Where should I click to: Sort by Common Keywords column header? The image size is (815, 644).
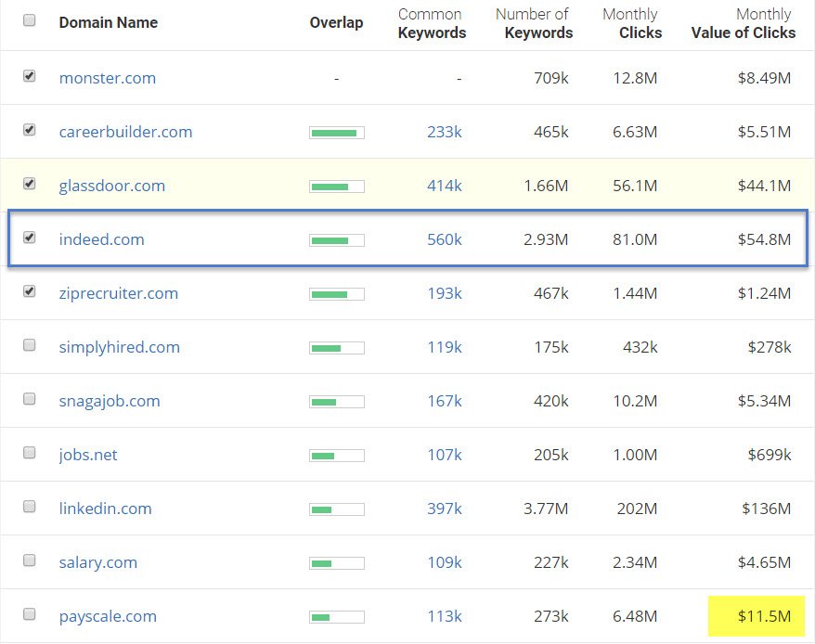click(x=432, y=23)
